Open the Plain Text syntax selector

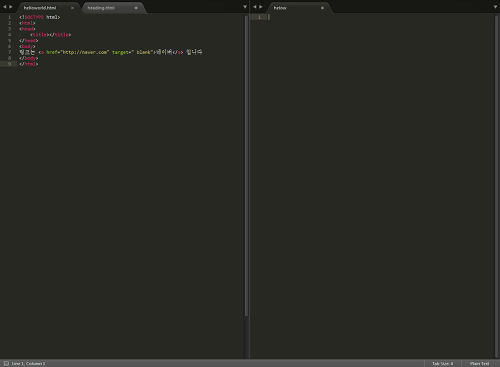[x=480, y=363]
